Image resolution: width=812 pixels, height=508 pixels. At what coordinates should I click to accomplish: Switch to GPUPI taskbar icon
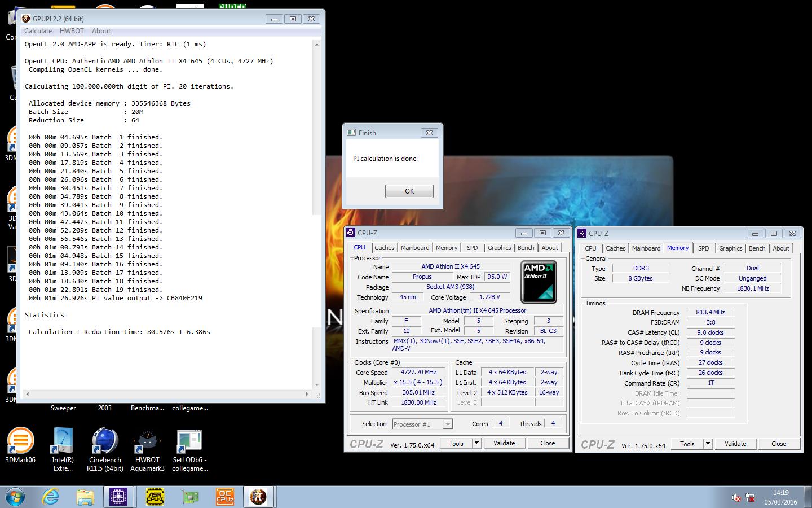click(x=258, y=497)
